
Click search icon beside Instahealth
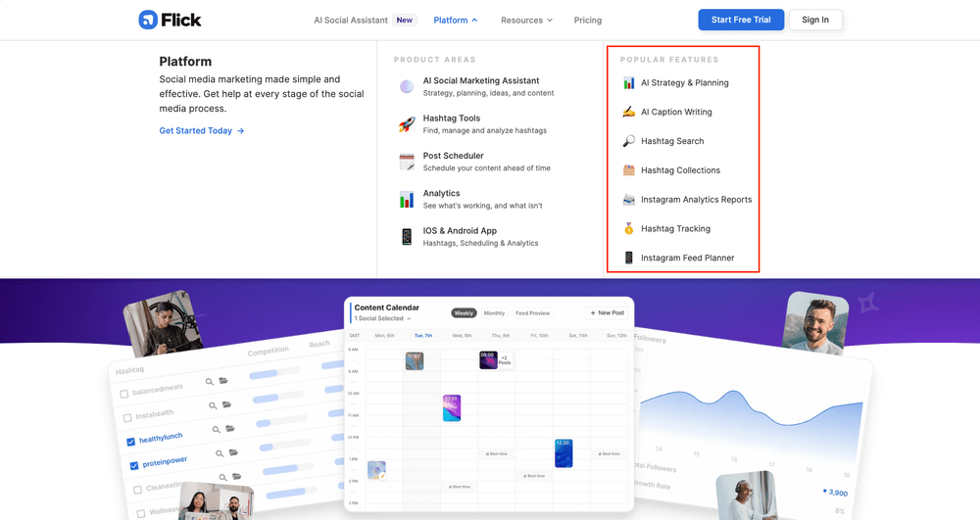pyautogui.click(x=213, y=405)
